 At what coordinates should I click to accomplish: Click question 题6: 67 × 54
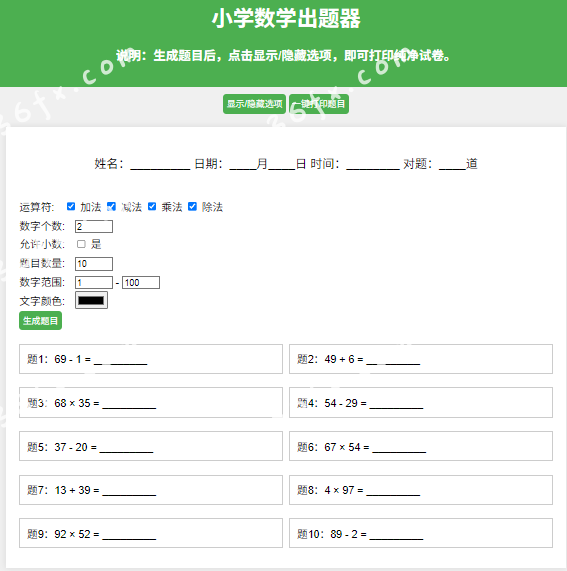pyautogui.click(x=421, y=446)
